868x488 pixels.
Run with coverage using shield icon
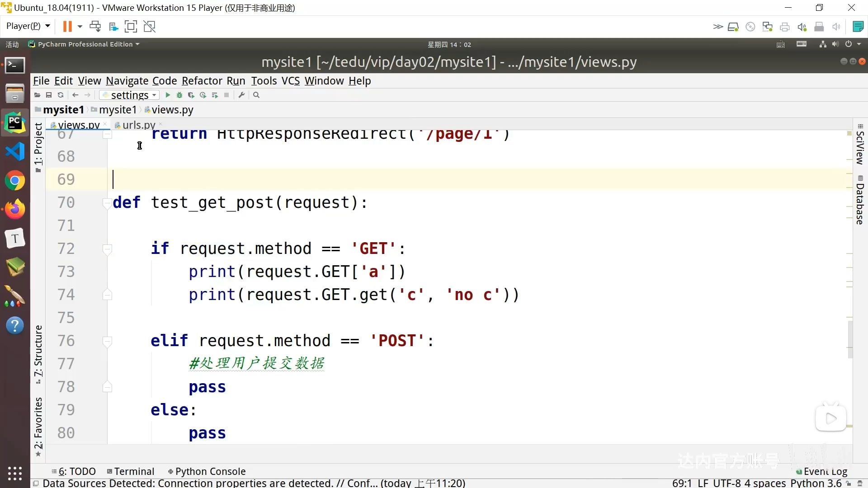[x=191, y=95]
